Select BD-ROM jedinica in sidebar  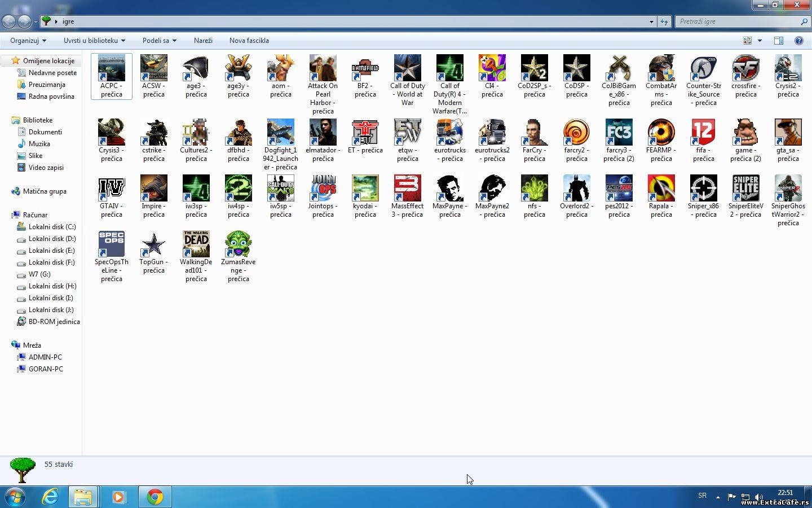click(x=54, y=322)
